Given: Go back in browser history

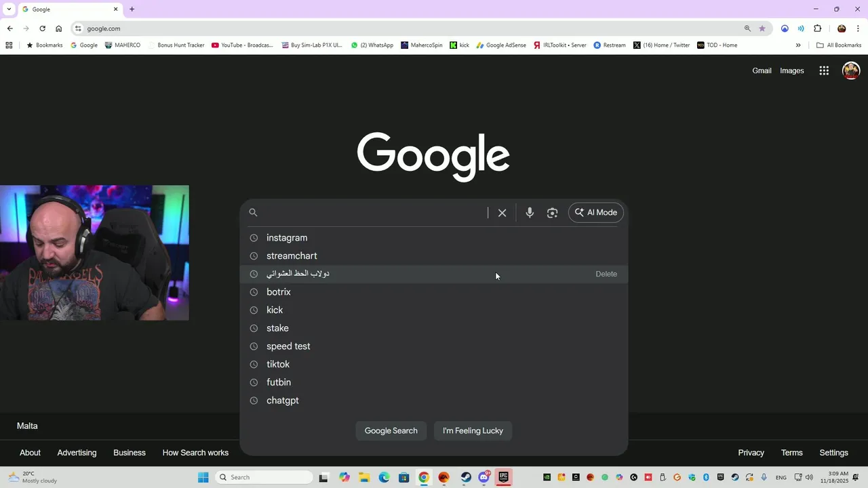Looking at the screenshot, I should pos(9,28).
